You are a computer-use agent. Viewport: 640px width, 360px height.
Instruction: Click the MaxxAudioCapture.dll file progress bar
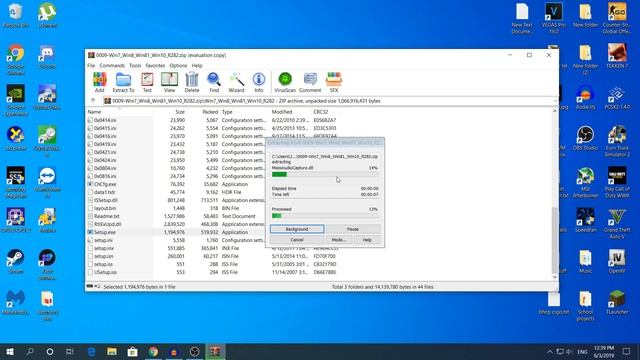tap(325, 174)
